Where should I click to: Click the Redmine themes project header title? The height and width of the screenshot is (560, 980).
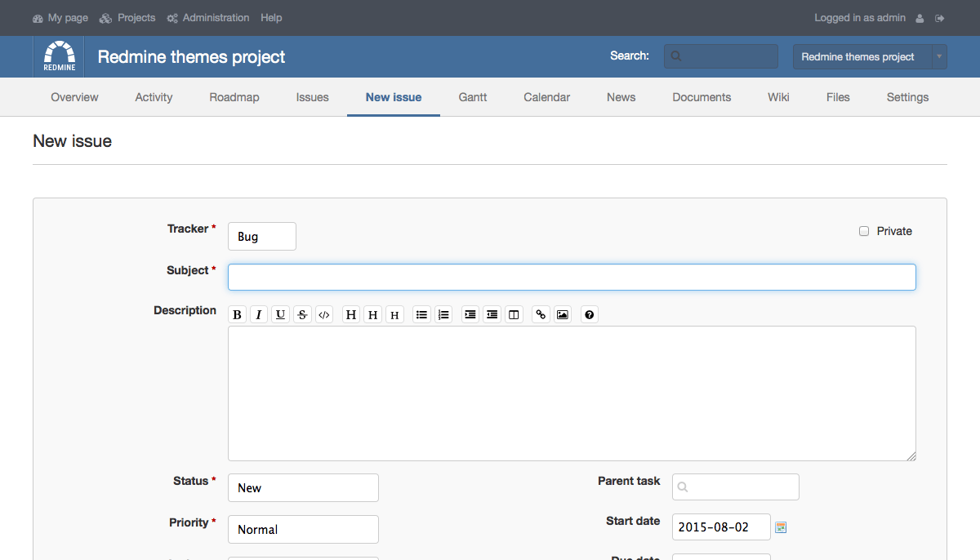pos(192,57)
